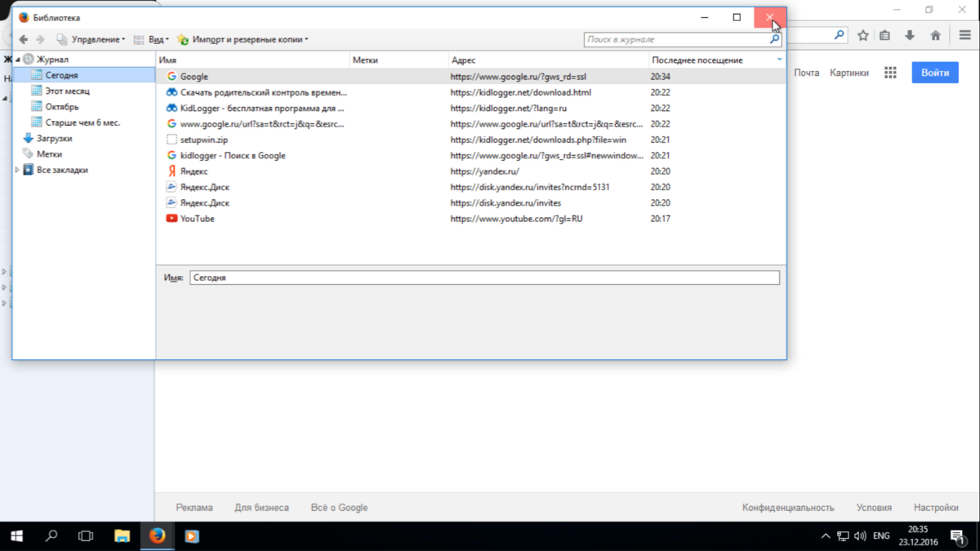Screen dimensions: 980x551
Task: Select the YouTube history entry
Action: (471, 219)
